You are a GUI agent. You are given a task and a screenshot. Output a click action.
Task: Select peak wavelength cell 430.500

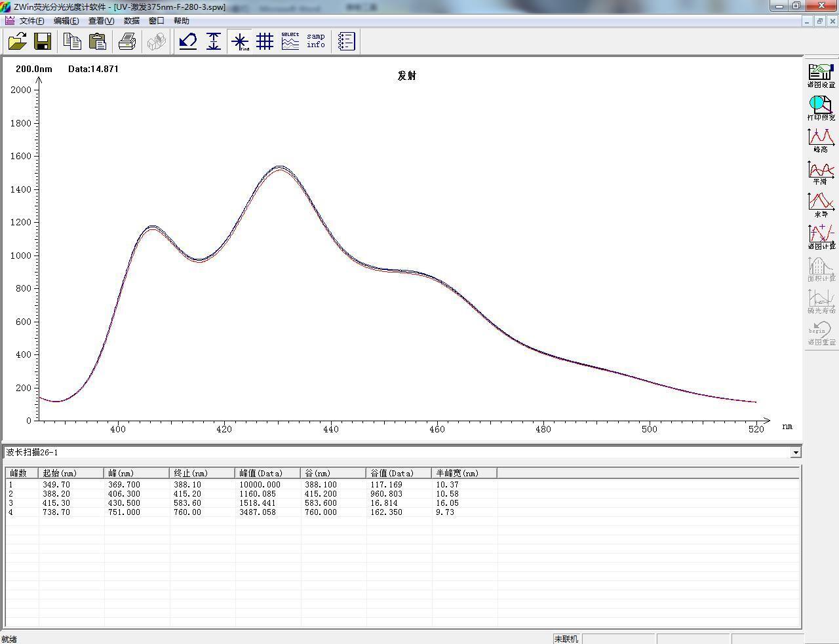(x=124, y=503)
